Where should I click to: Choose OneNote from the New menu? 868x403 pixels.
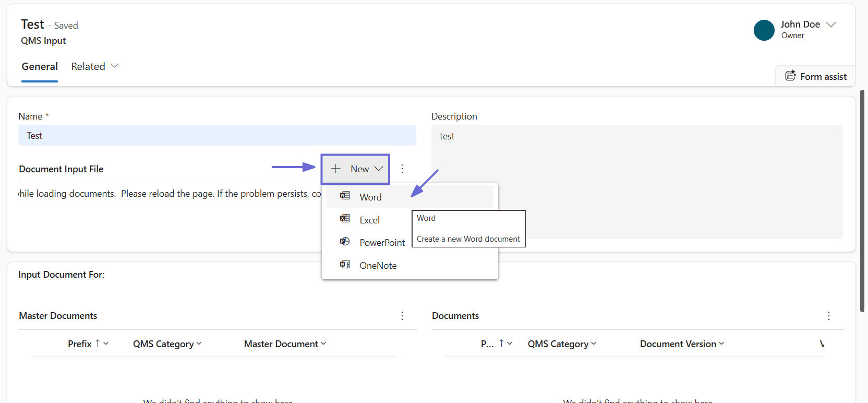pyautogui.click(x=410, y=266)
